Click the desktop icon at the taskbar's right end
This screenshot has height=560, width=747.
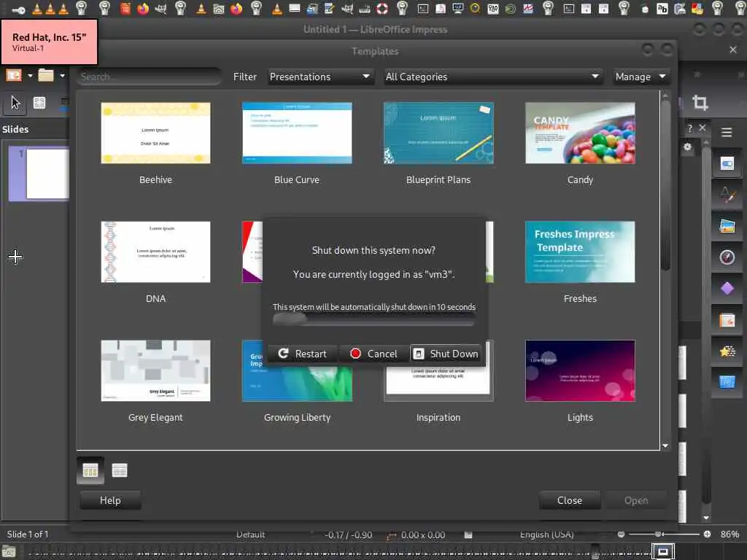(662, 551)
